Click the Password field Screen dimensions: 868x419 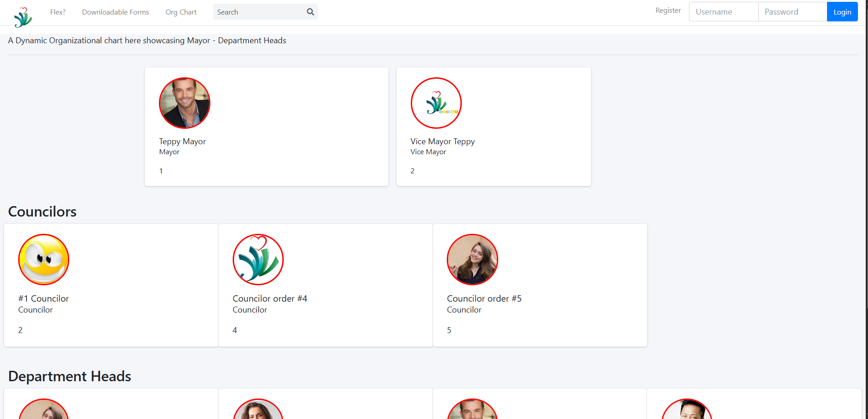(x=792, y=12)
